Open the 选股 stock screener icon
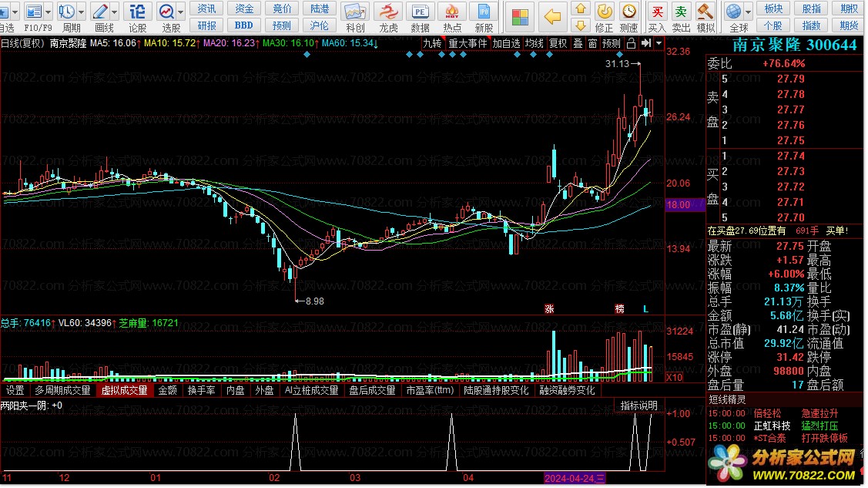Screen dimensions: 868x488 point(166,11)
